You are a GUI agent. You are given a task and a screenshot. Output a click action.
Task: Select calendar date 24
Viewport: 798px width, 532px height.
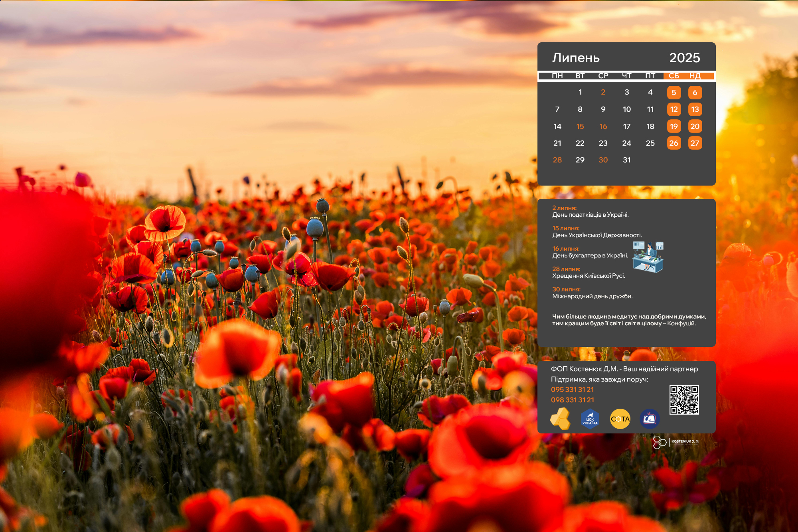[627, 143]
